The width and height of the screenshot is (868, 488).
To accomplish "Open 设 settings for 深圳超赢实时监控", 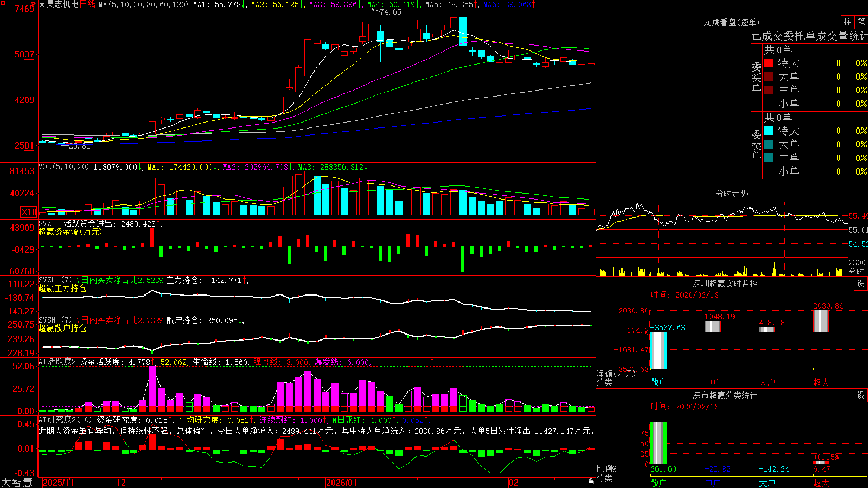I will (x=861, y=284).
